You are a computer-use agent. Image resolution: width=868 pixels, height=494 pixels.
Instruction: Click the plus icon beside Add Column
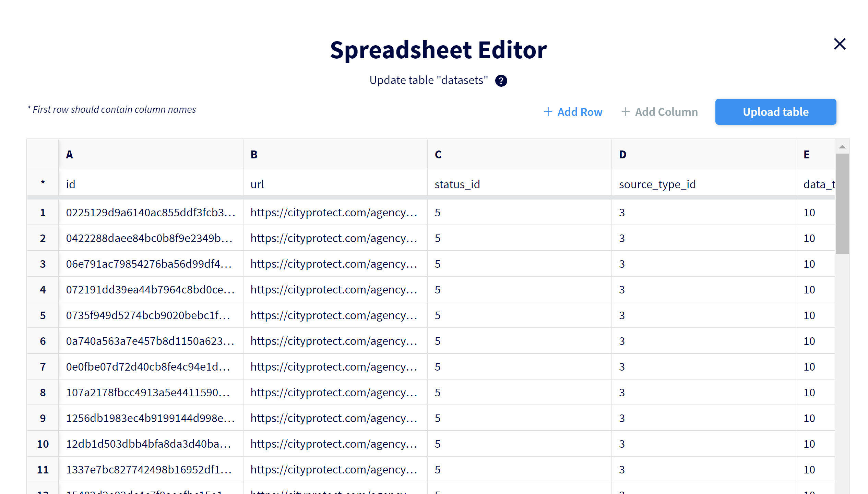[x=626, y=112]
